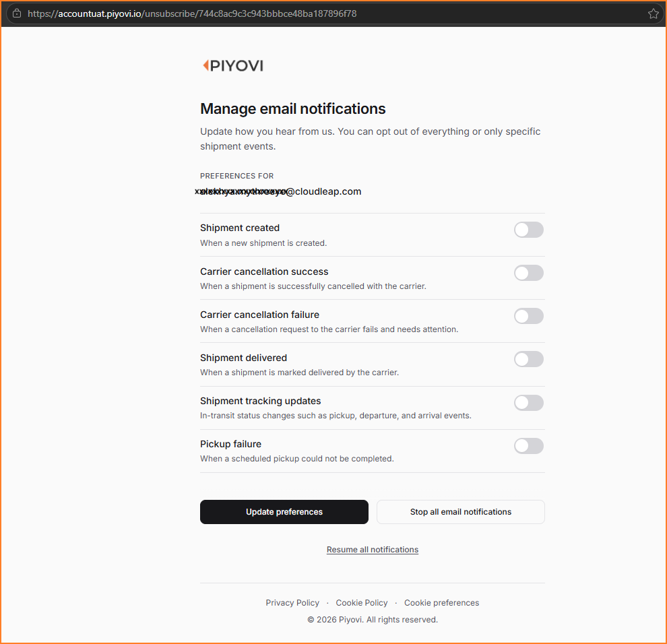This screenshot has width=667, height=644.
Task: Click the Manage email notifications heading
Action: (x=292, y=109)
